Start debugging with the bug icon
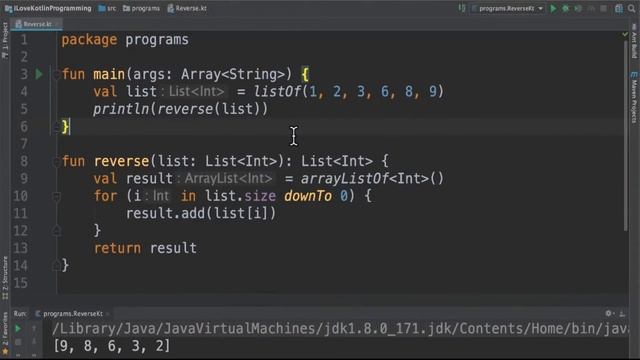Image resolution: width=640 pixels, height=360 pixels. point(566,8)
